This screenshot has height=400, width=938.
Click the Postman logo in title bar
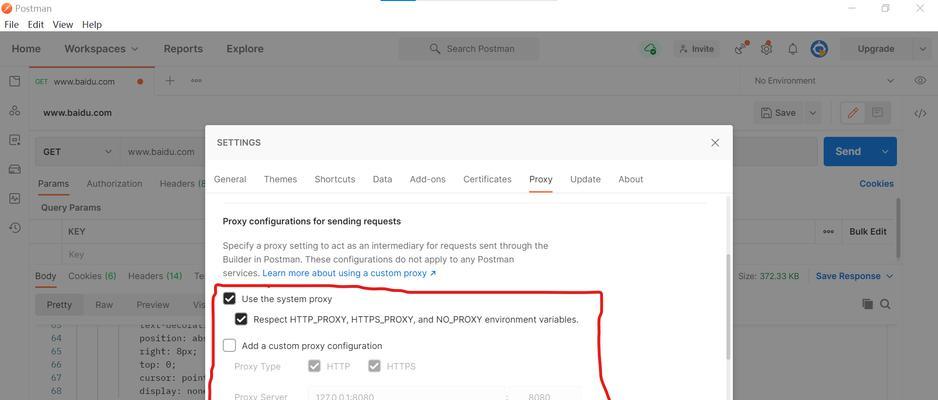pos(7,8)
